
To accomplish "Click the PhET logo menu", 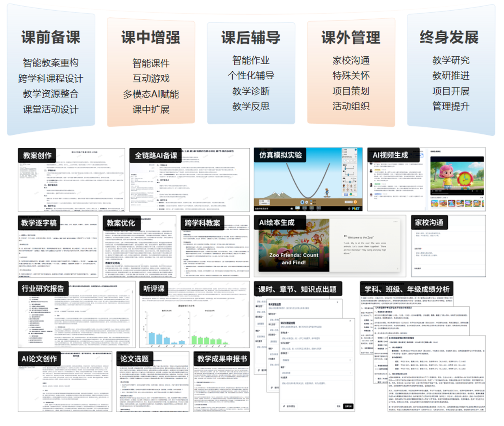I will pyautogui.click(x=356, y=208).
